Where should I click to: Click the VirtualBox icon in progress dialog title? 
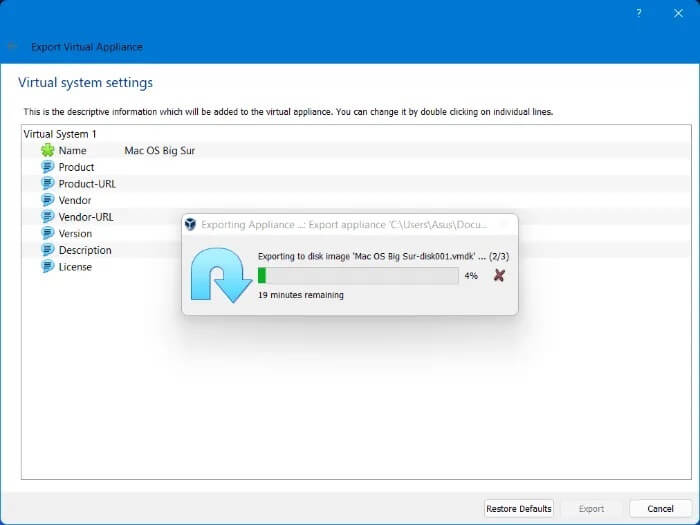tap(191, 224)
